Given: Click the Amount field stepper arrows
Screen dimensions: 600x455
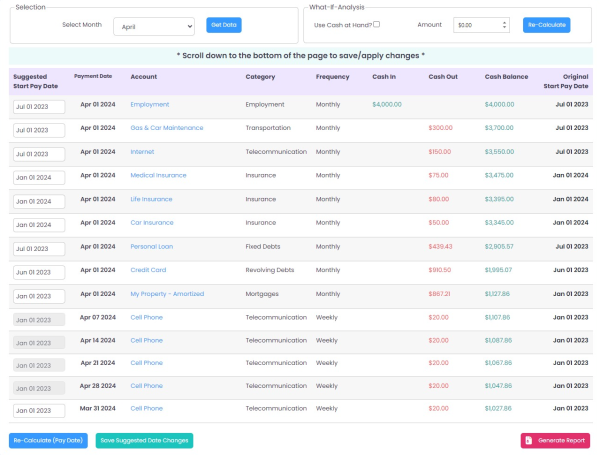Looking at the screenshot, I should (x=504, y=25).
